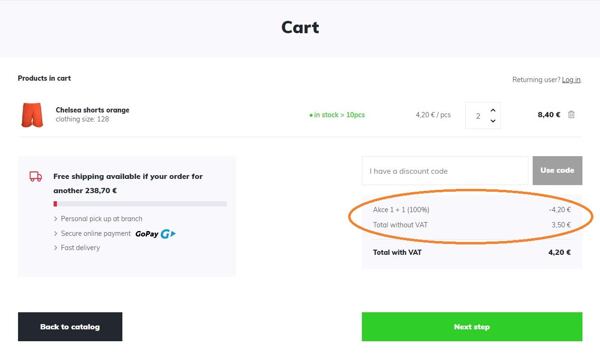
Task: Click the Fast delivery list item
Action: [x=77, y=248]
